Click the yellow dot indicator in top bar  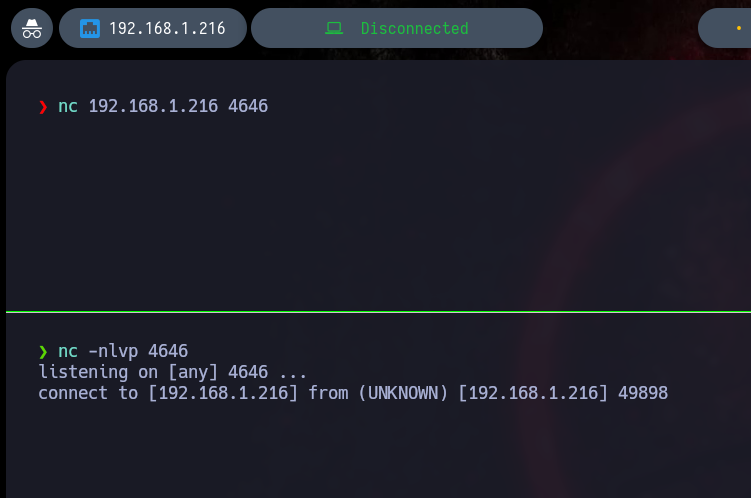coord(739,29)
